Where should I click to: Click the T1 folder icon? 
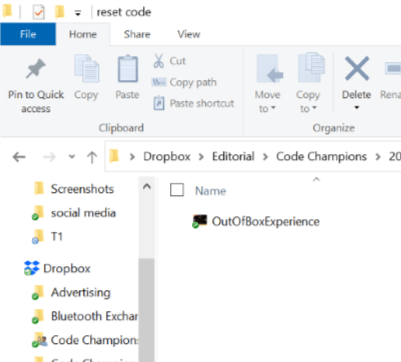(38, 237)
